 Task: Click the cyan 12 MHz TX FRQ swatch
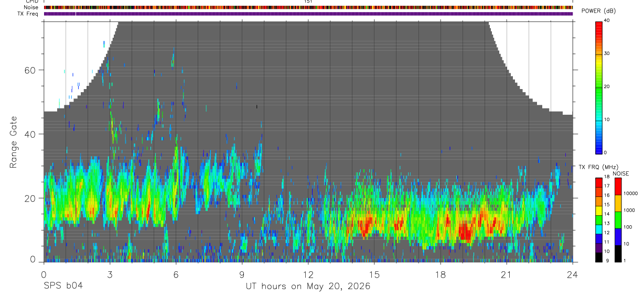pyautogui.click(x=598, y=229)
